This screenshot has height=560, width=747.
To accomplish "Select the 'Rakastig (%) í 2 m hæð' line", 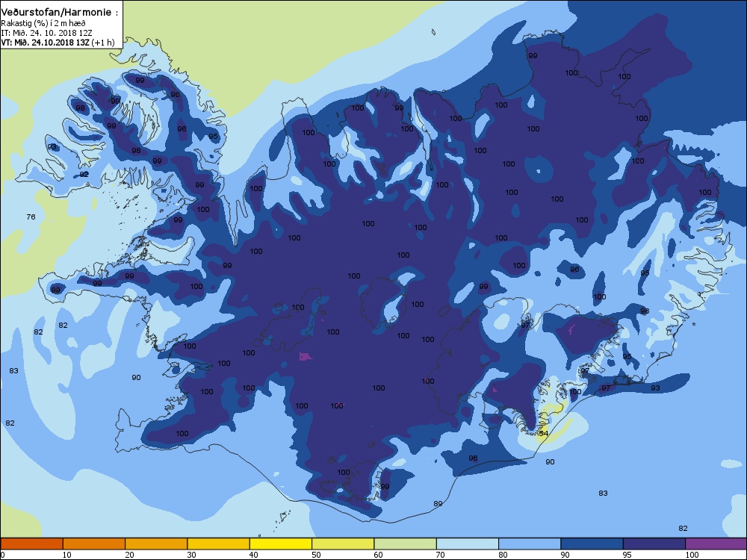I will pos(43,23).
